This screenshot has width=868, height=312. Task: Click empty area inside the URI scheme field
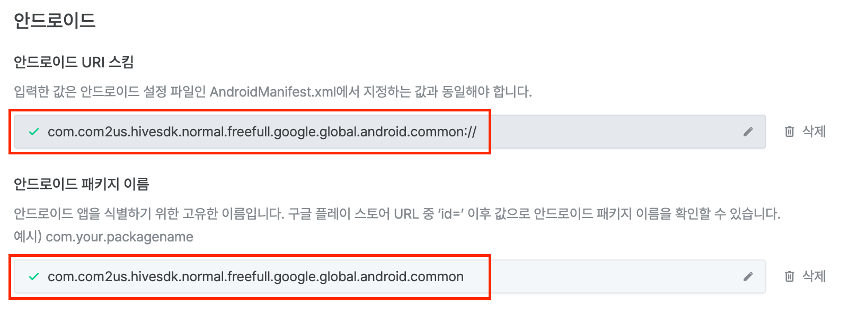tap(609, 132)
